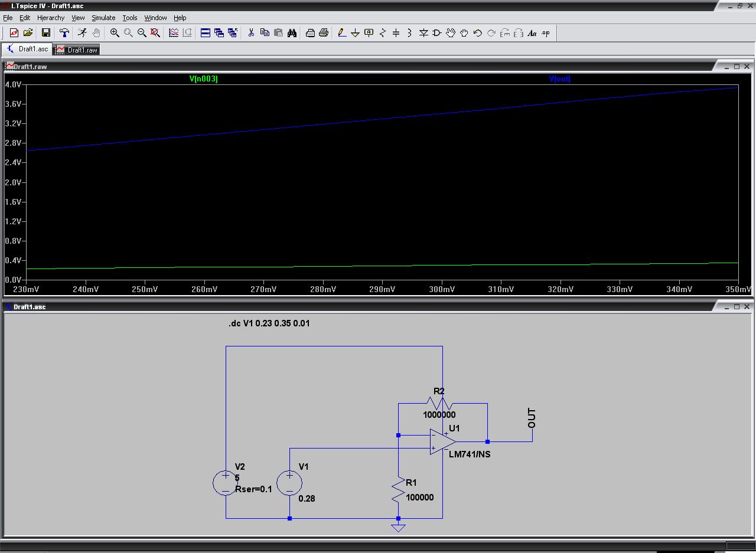This screenshot has width=756, height=553.
Task: Click the V(out) blue trace label
Action: point(559,78)
